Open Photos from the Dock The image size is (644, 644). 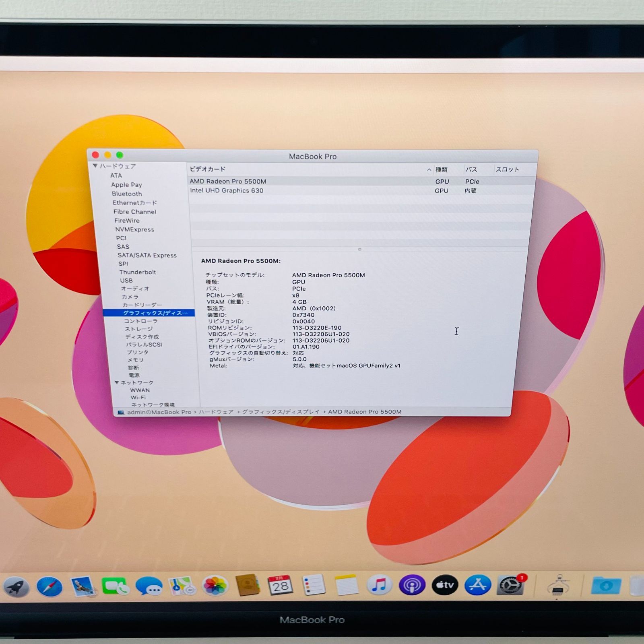tap(215, 586)
